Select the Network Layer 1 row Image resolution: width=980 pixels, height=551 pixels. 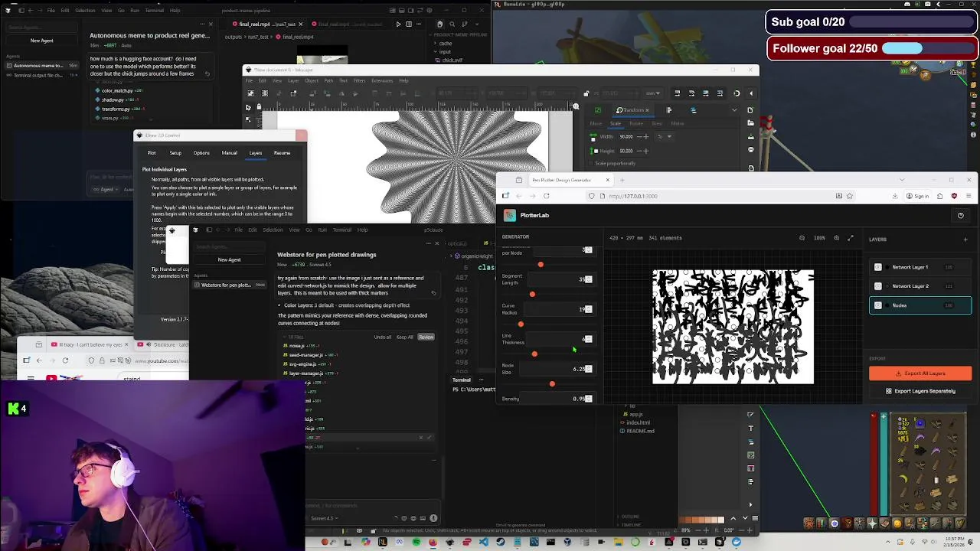tap(920, 267)
